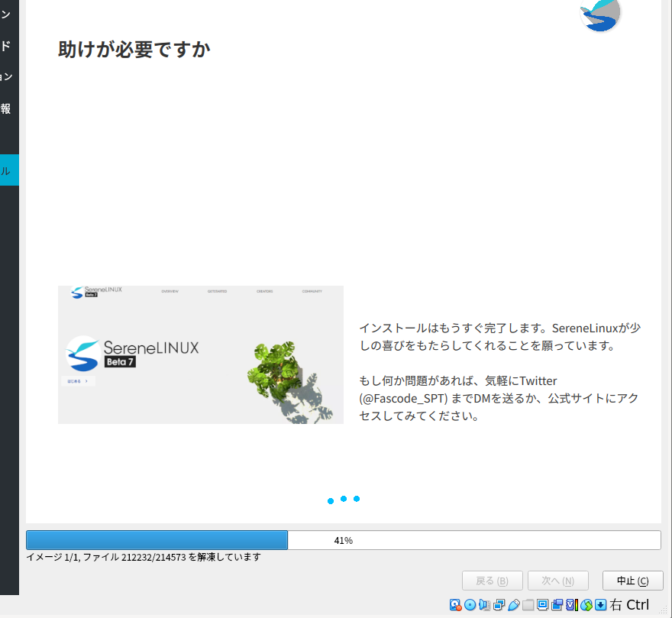Image resolution: width=672 pixels, height=618 pixels.
Task: Click the 助けが必要ですか heading
Action: click(x=134, y=50)
